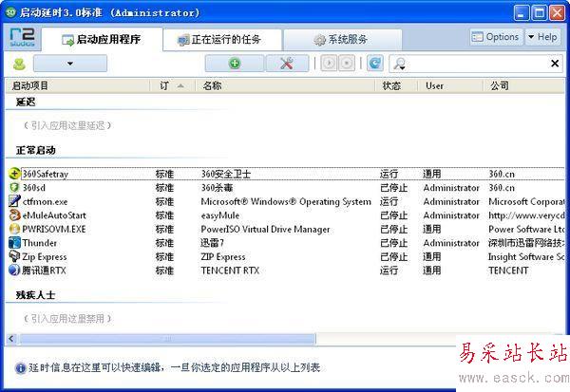The height and width of the screenshot is (392, 570).
Task: Minimize the 启动延时 window
Action: click(522, 13)
